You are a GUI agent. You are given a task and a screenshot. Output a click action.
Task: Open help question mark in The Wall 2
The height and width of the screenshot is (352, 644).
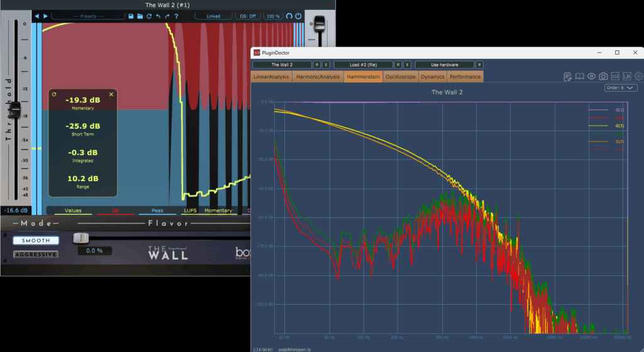pos(176,16)
